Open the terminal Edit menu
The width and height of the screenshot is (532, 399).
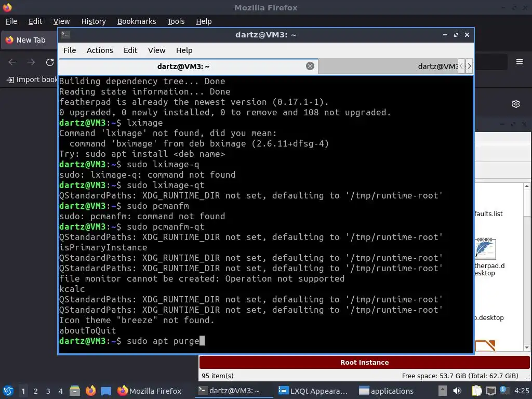coord(130,50)
